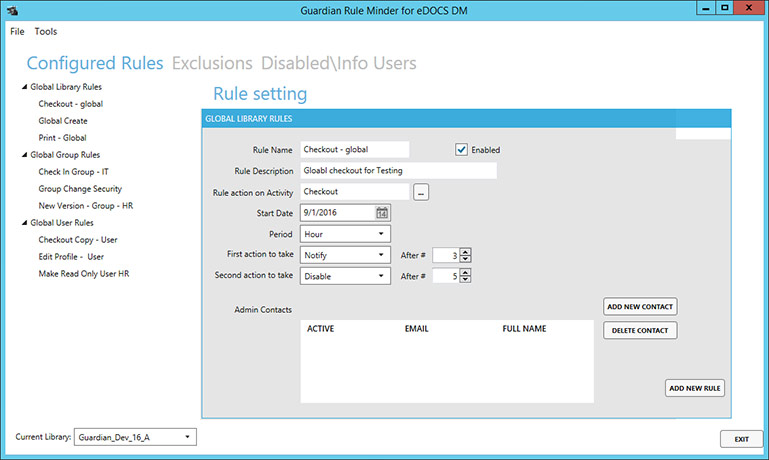Select the Group Change Security rule

pyautogui.click(x=80, y=189)
